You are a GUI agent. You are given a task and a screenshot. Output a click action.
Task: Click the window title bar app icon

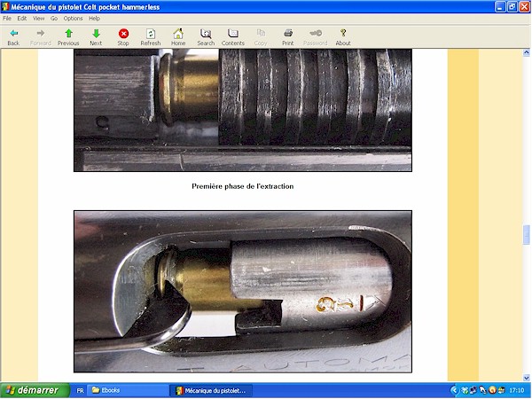pyautogui.click(x=5, y=7)
